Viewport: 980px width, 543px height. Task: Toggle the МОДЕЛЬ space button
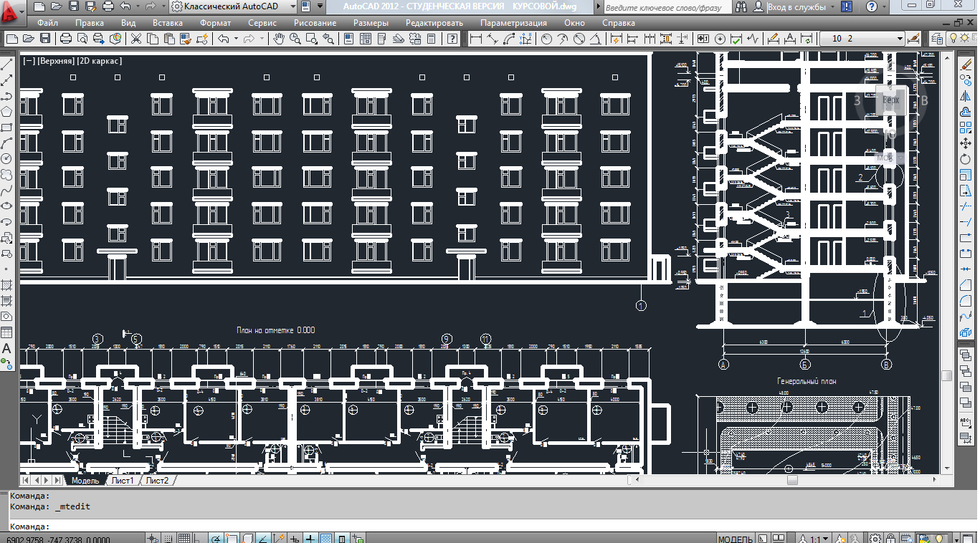[735, 539]
